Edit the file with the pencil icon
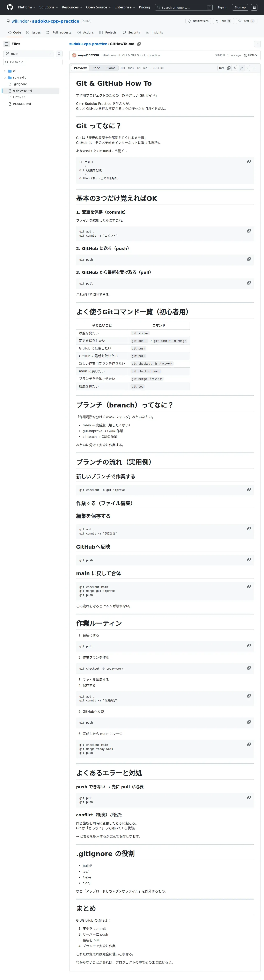Viewport: 264px width, 980px height. click(242, 68)
